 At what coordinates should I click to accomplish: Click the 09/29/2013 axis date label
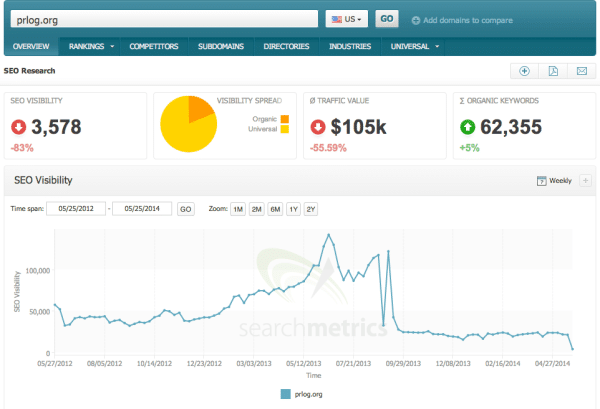pos(403,363)
